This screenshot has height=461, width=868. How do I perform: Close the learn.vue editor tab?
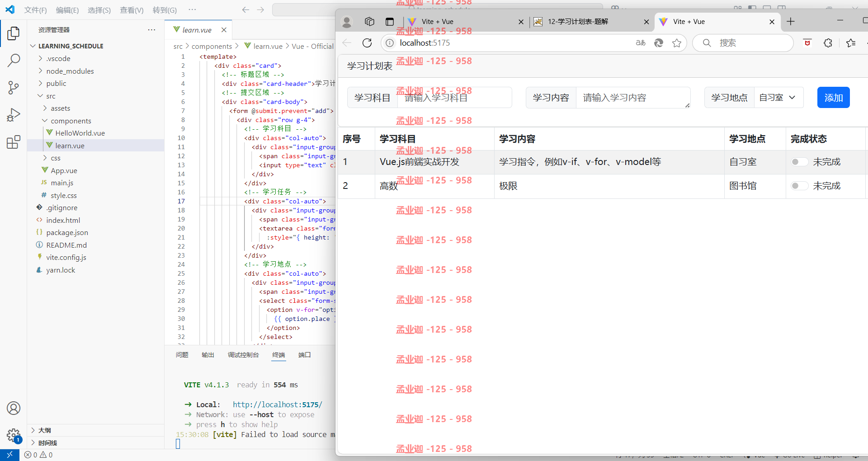click(224, 30)
